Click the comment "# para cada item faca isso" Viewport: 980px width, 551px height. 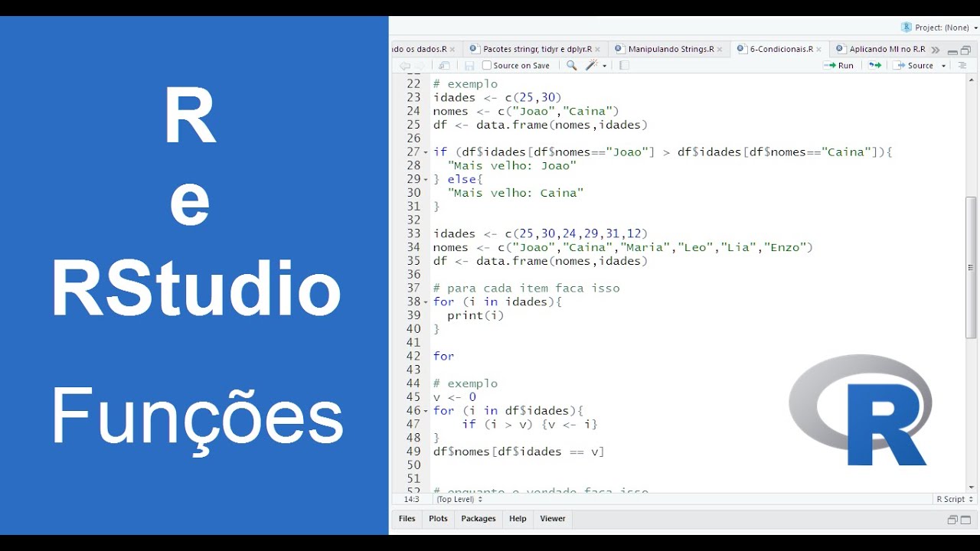526,289
